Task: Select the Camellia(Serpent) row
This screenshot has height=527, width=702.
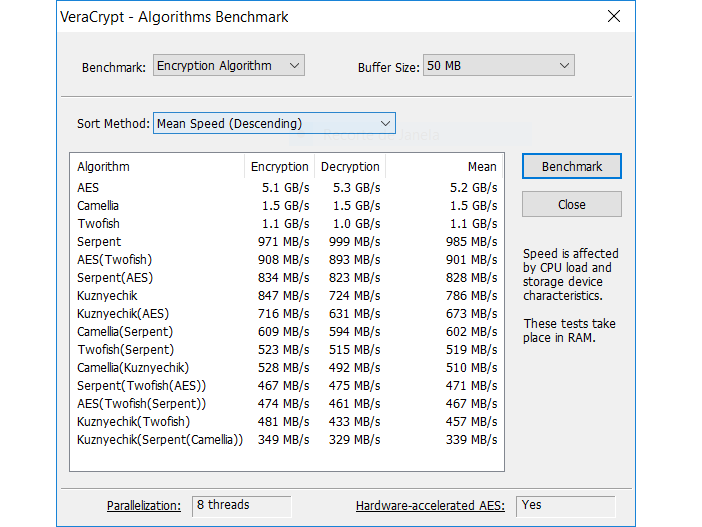Action: coord(287,331)
